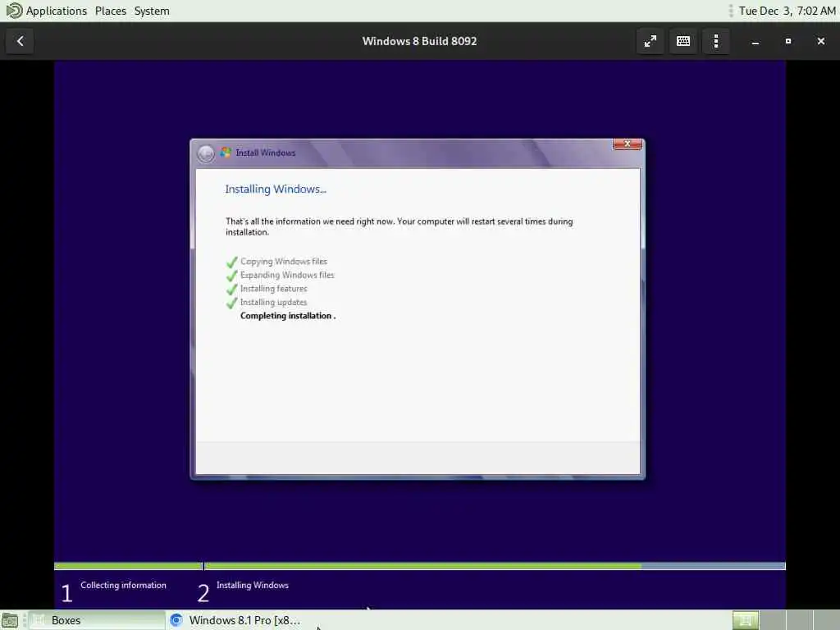Open the keyboard shortcuts sender
The height and width of the screenshot is (630, 840).
pos(683,41)
